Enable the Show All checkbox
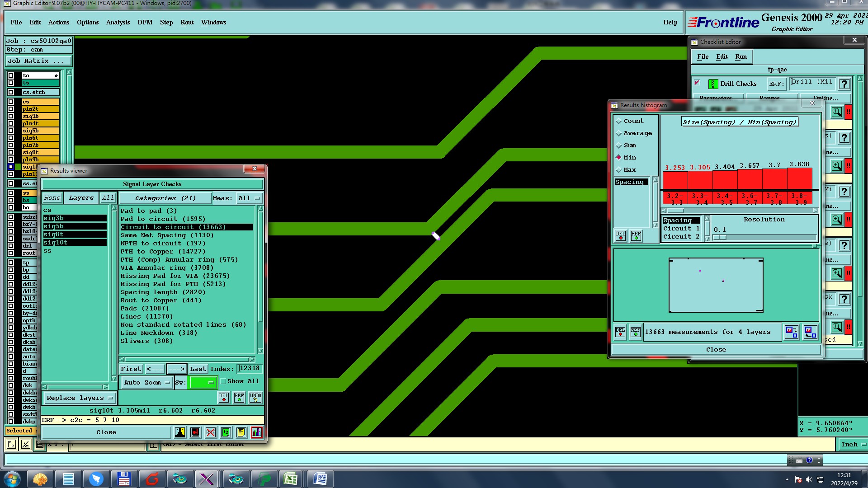The width and height of the screenshot is (868, 488). [223, 381]
